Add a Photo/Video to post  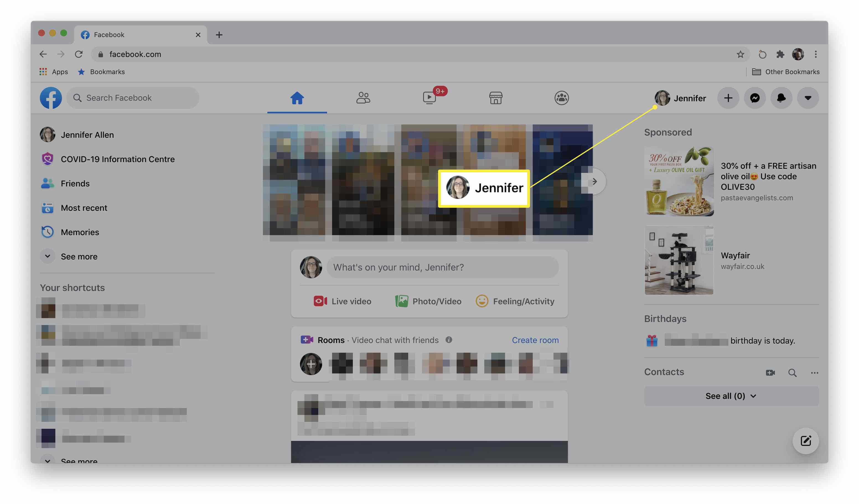click(x=428, y=302)
